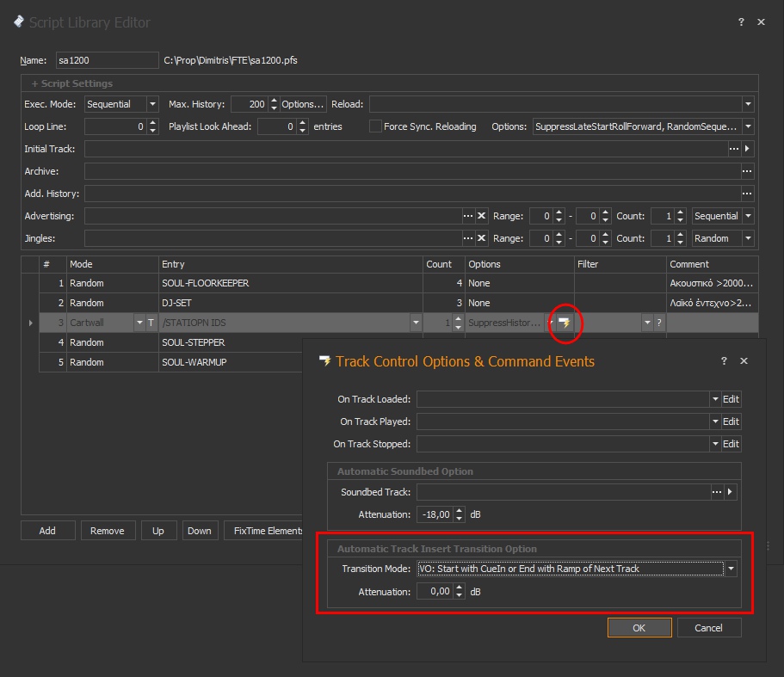This screenshot has width=784, height=677.
Task: Open the Transition Mode dropdown
Action: tap(731, 569)
